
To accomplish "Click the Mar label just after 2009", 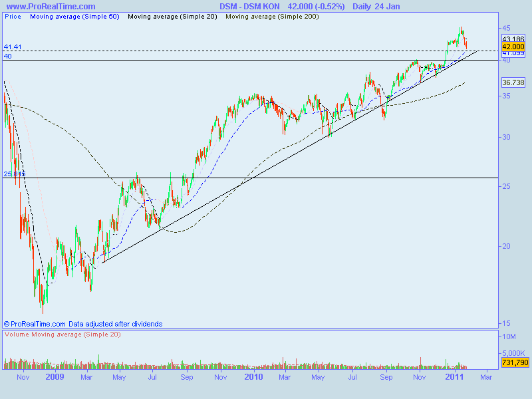I will click(x=86, y=377).
